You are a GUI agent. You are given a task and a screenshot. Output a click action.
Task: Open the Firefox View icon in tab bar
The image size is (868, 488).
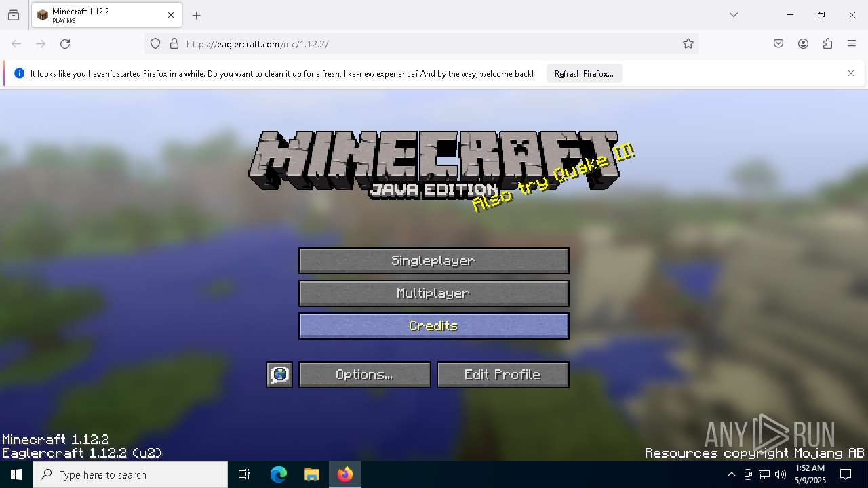[14, 15]
